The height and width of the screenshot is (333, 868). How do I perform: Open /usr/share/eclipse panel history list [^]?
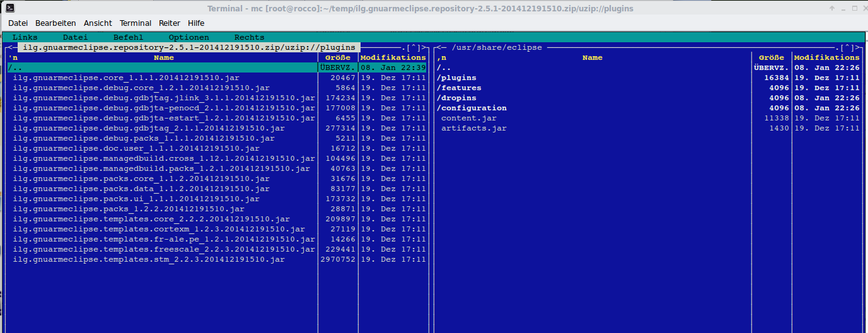click(x=847, y=47)
